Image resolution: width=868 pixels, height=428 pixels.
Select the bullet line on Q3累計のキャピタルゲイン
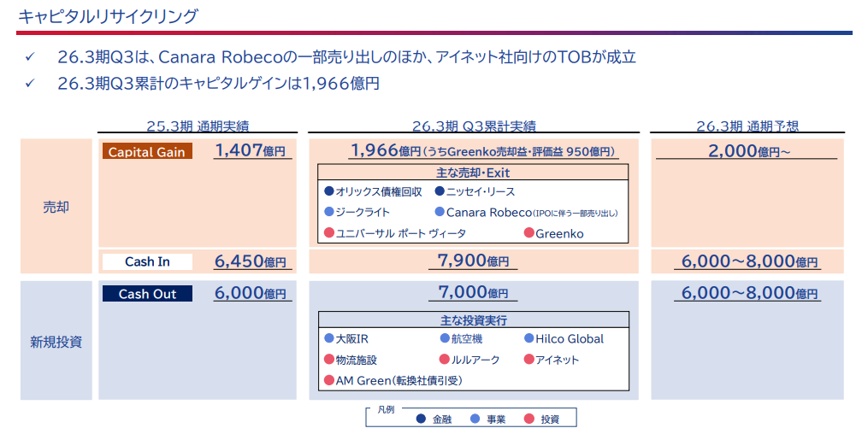[219, 84]
